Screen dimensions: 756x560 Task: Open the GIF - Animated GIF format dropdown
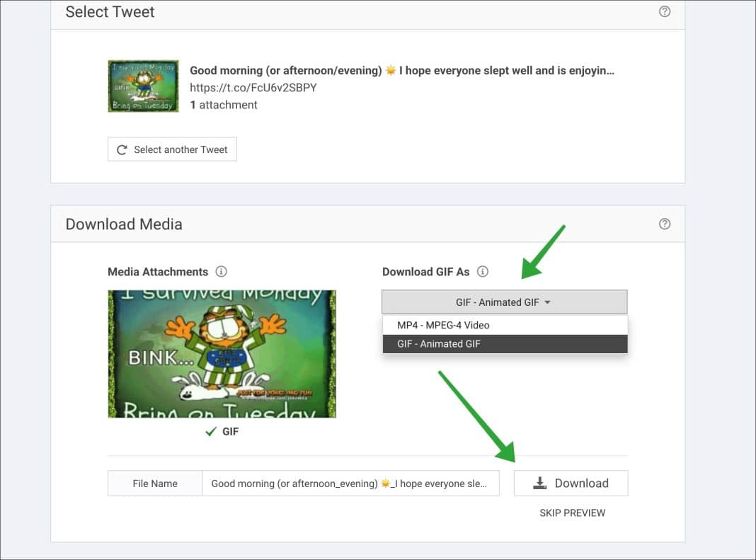click(x=504, y=302)
